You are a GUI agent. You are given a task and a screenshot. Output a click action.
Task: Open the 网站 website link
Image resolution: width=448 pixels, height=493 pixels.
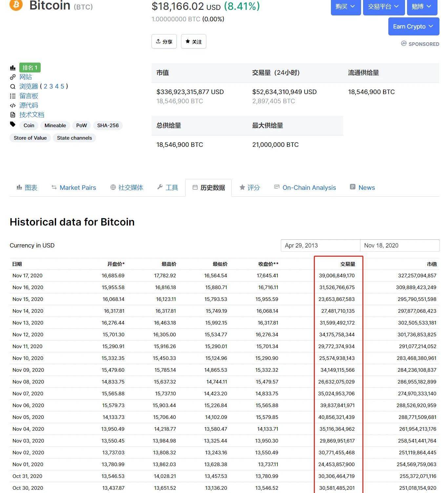pyautogui.click(x=26, y=77)
